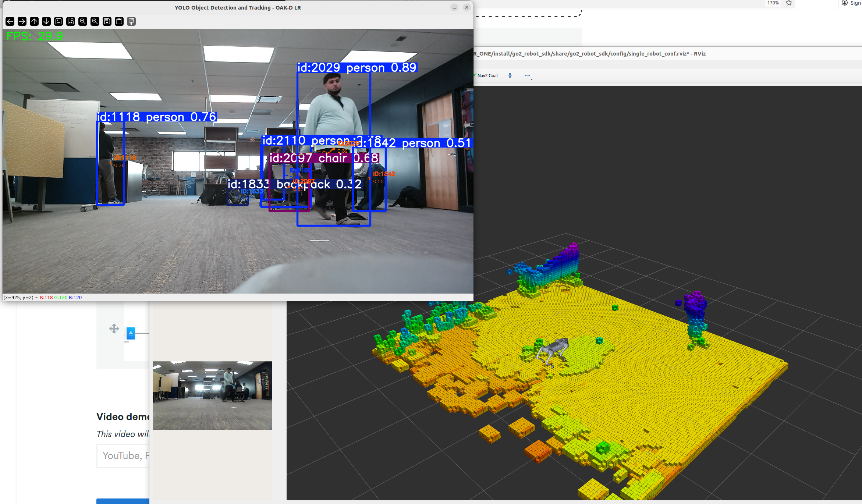The width and height of the screenshot is (862, 504).
Task: Reset to original image size icon
Action: tap(58, 21)
